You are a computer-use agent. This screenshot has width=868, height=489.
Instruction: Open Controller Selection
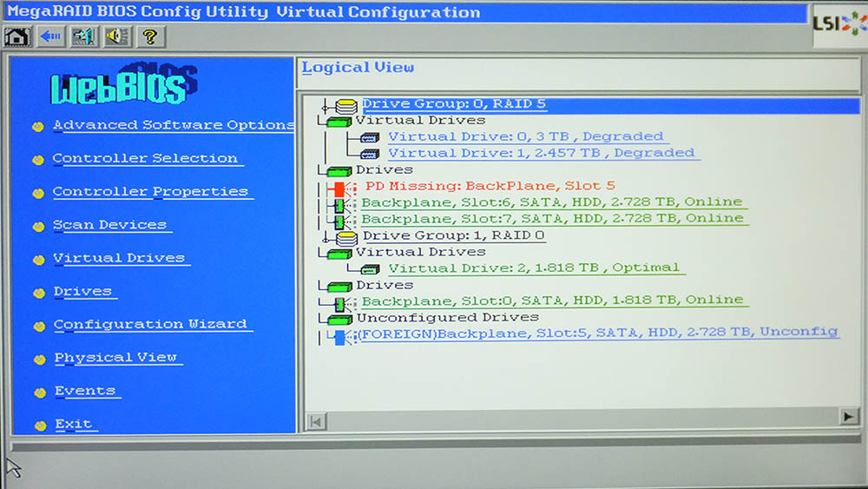click(145, 158)
